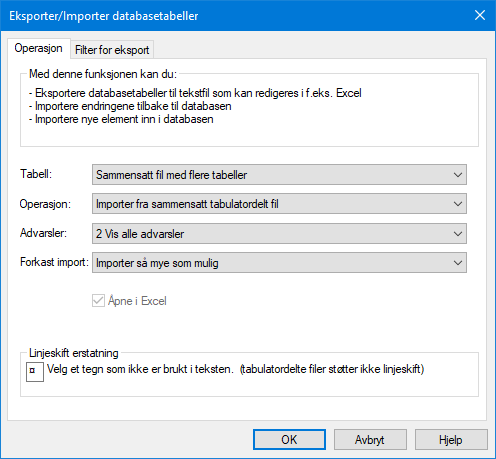Click the Eksporter/Importer databasetabeller title bar
This screenshot has width=496, height=459.
click(233, 16)
